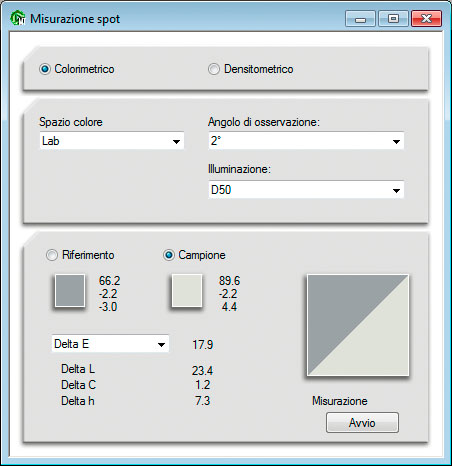Choose the Campione radio option
The image size is (452, 466).
[169, 255]
